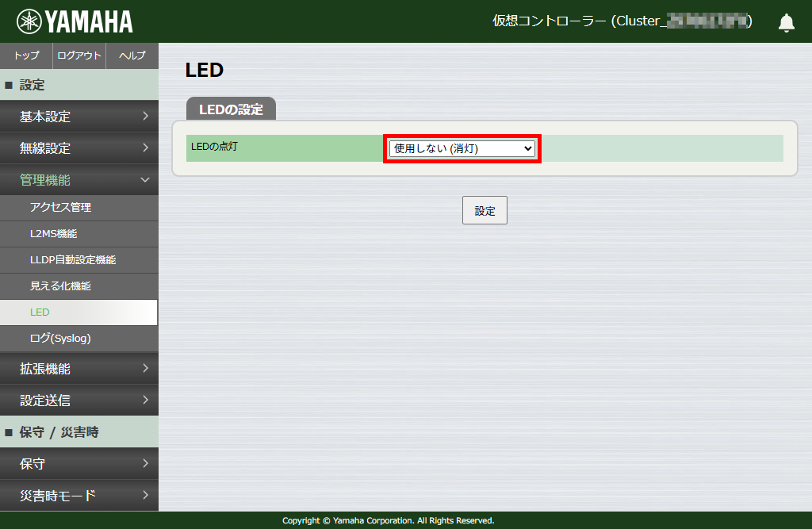Expand the 無線設定 menu

[x=79, y=148]
